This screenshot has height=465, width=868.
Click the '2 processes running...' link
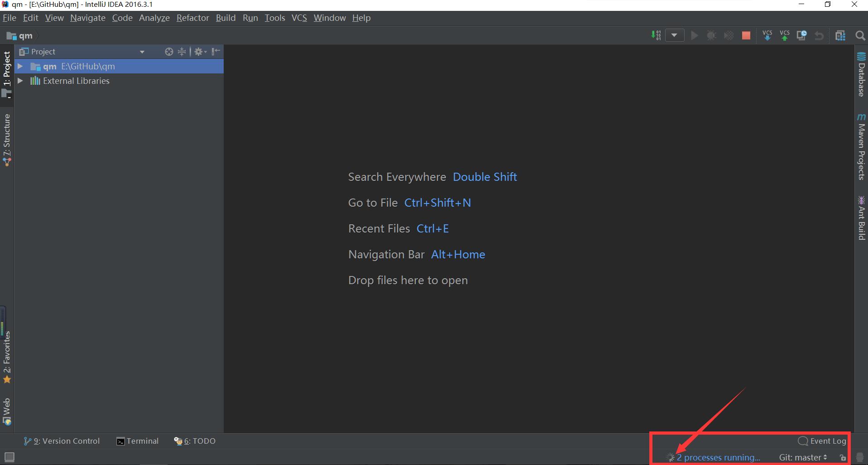pos(719,458)
